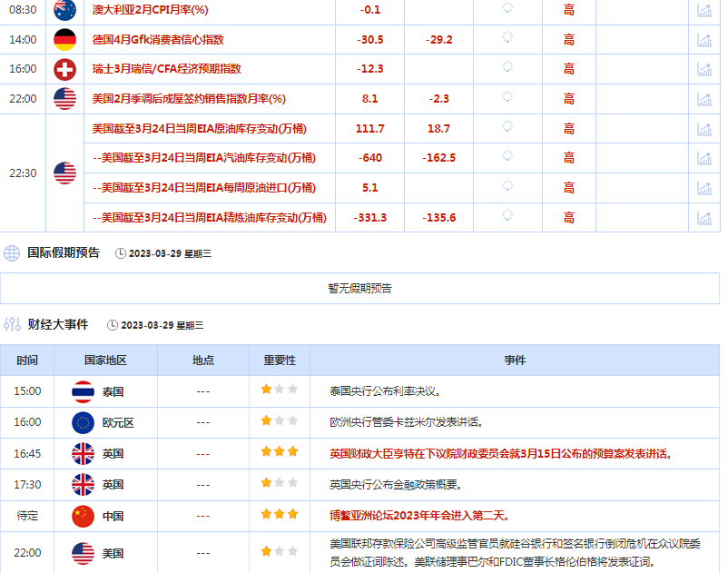Open chart icon for Swiss CFA expectations index
Image resolution: width=728 pixels, height=573 pixels.
[x=703, y=69]
